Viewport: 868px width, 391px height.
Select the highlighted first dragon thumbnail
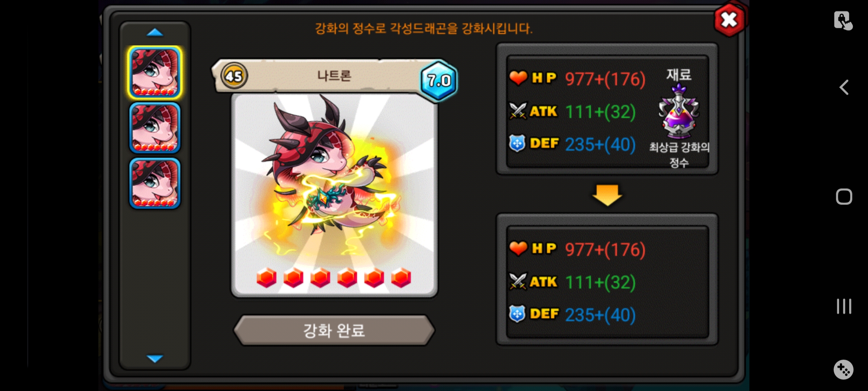pyautogui.click(x=155, y=72)
